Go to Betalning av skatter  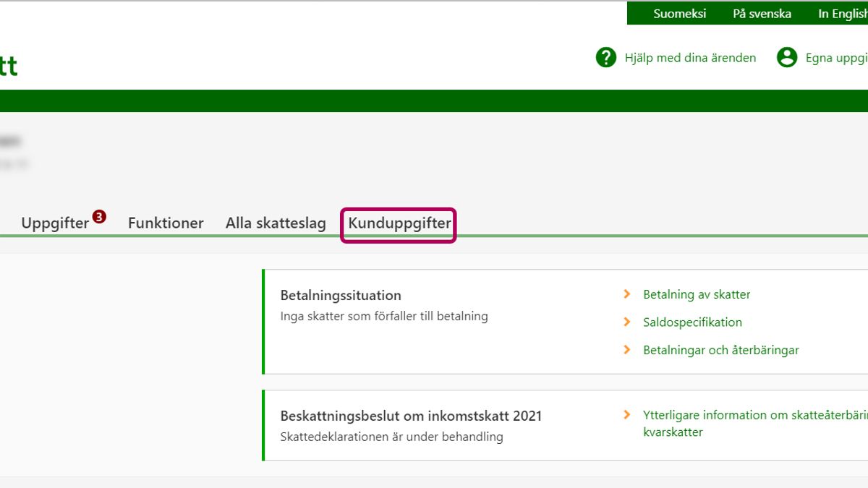pyautogui.click(x=697, y=294)
